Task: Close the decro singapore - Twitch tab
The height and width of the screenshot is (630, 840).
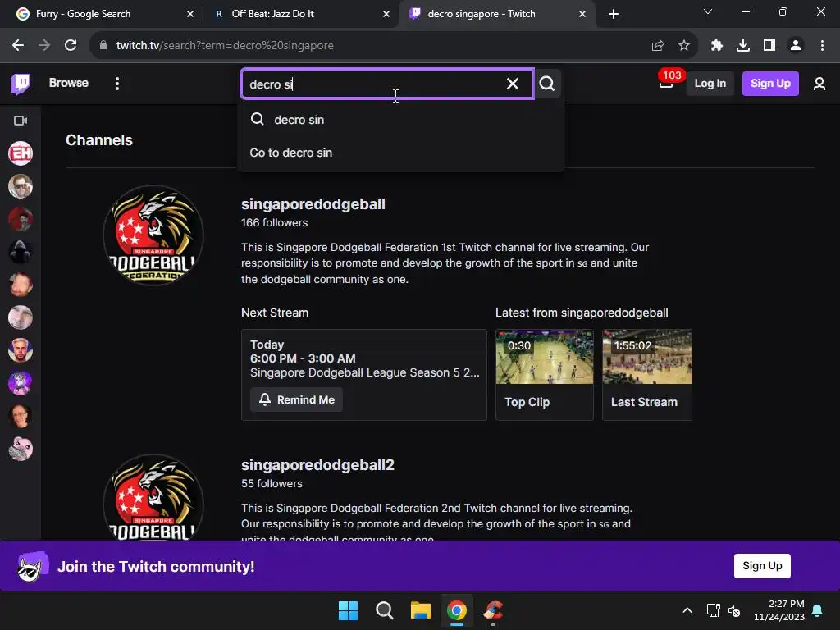Action: 582,14
